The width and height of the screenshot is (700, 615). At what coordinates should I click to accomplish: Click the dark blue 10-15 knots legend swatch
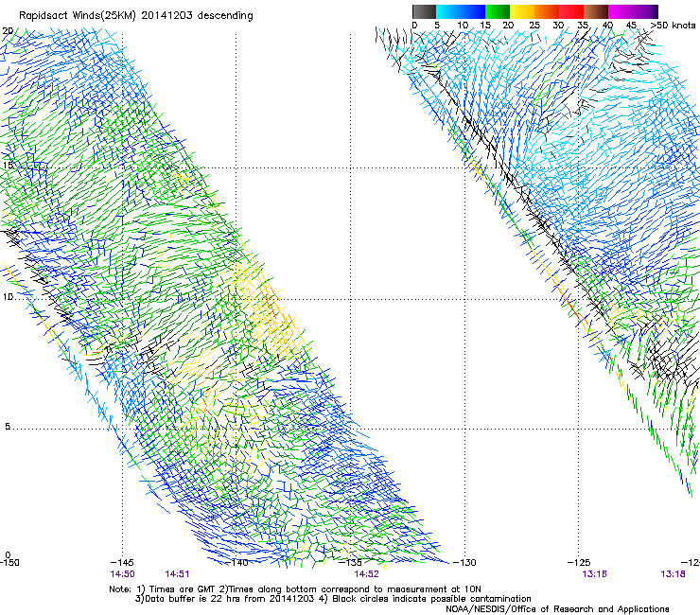tap(473, 11)
